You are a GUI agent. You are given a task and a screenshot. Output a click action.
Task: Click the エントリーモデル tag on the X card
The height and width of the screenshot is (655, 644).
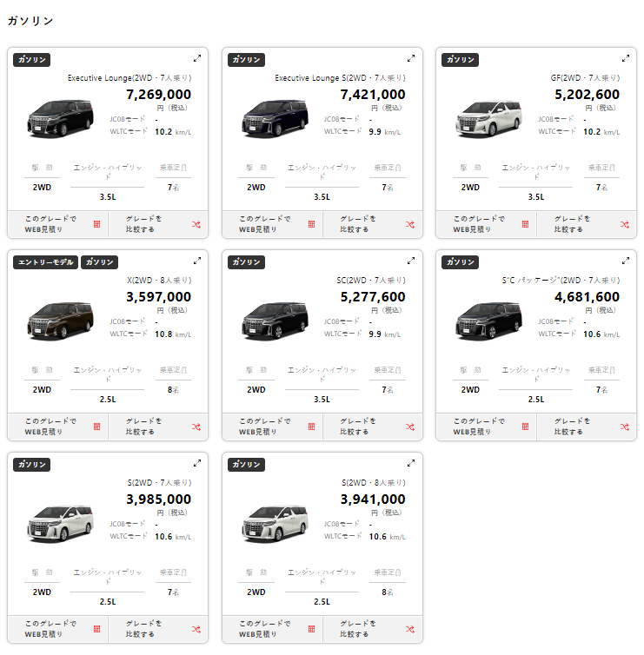coord(45,261)
